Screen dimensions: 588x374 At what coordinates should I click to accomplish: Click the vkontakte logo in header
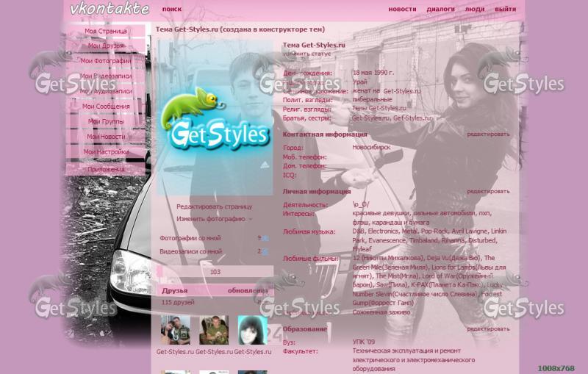[110, 10]
